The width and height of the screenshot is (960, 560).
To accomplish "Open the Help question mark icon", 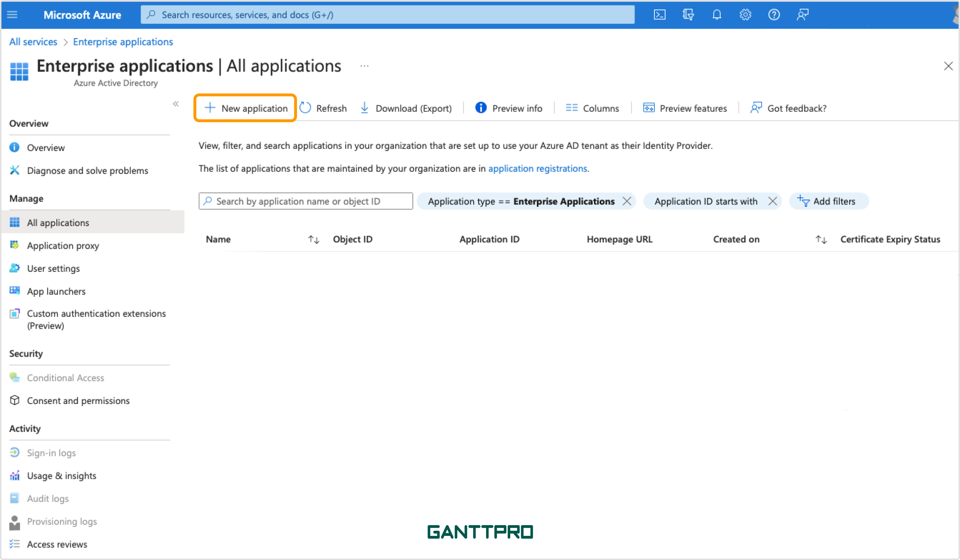I will [x=774, y=14].
